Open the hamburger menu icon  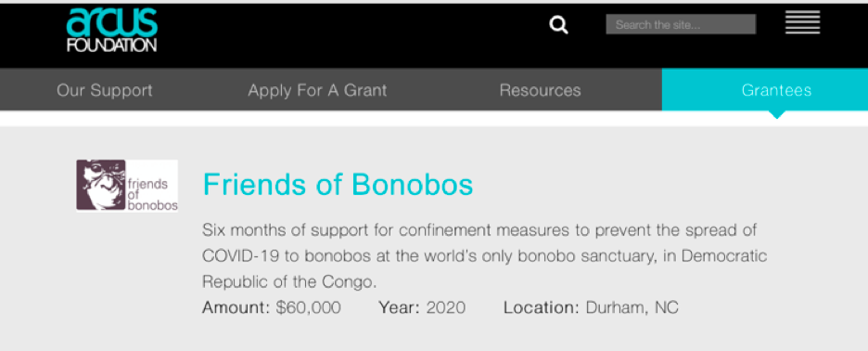802,22
